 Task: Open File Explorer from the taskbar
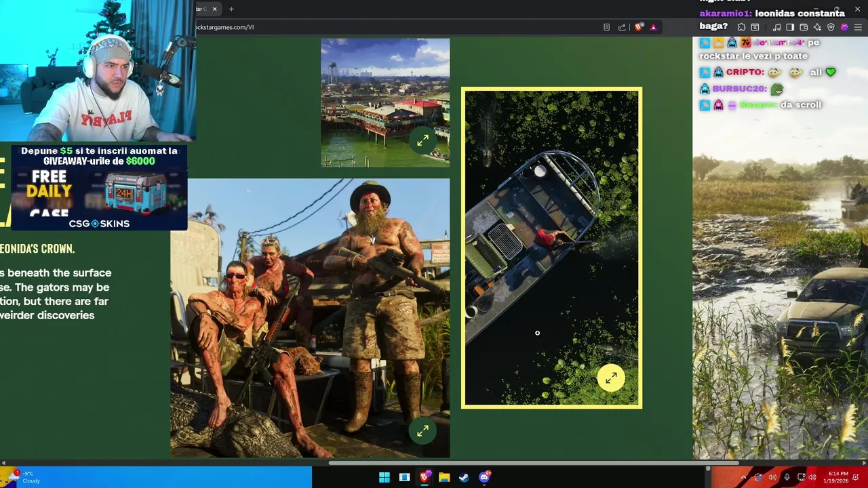444,477
